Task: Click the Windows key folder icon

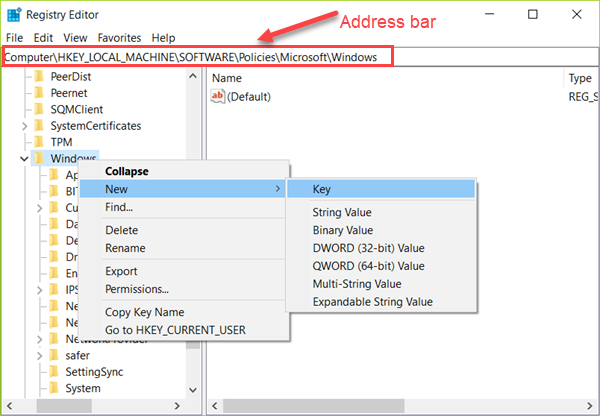Action: click(39, 158)
